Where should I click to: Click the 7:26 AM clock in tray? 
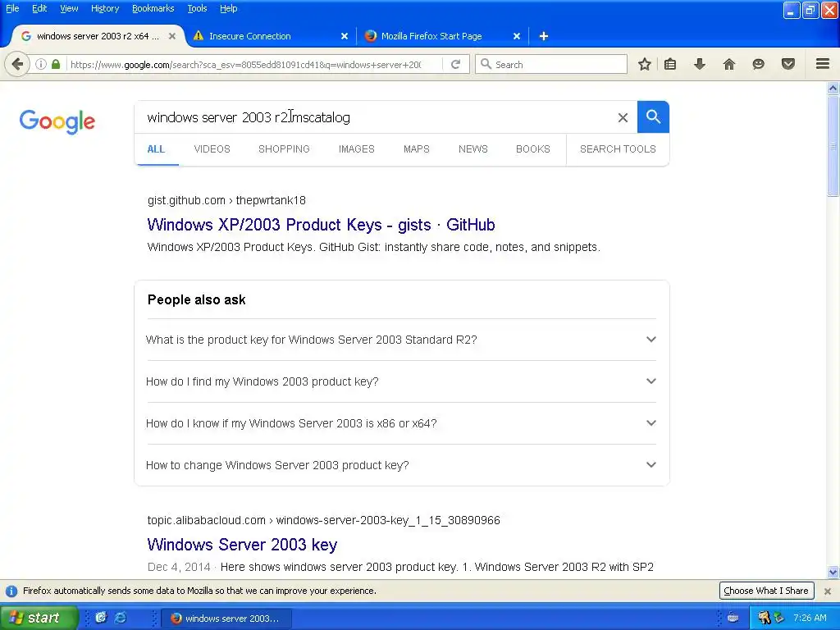click(810, 618)
